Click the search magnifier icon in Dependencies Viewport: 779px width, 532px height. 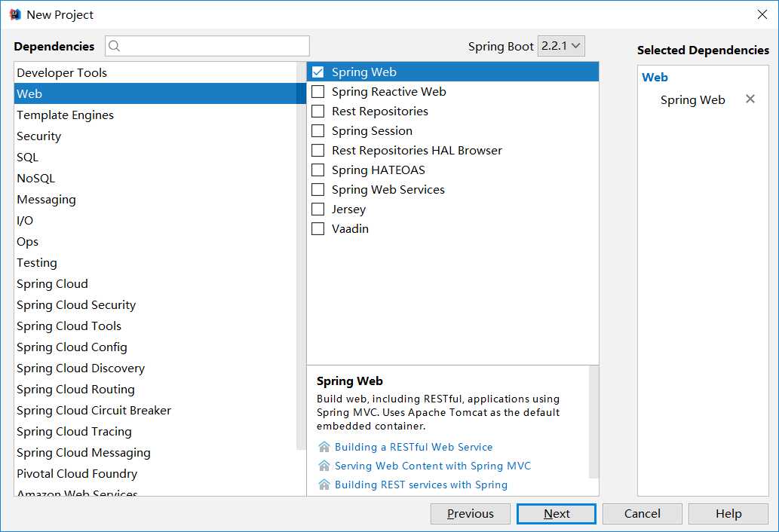pyautogui.click(x=115, y=46)
